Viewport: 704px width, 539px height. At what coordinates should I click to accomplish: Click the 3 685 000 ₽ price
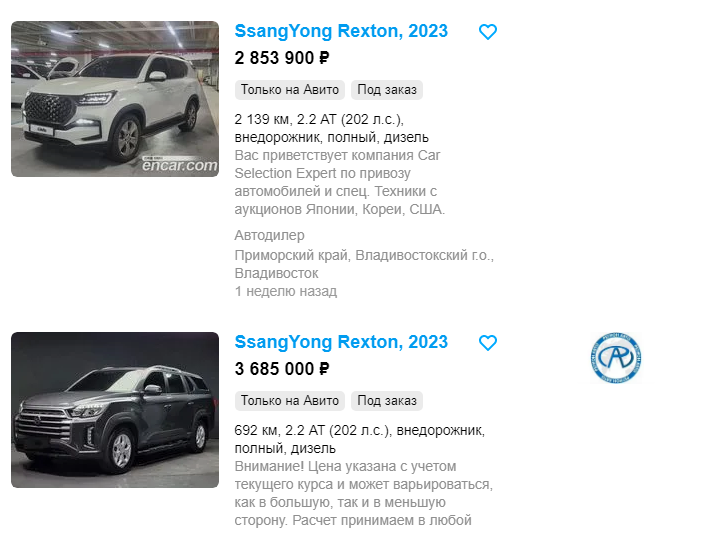282,369
